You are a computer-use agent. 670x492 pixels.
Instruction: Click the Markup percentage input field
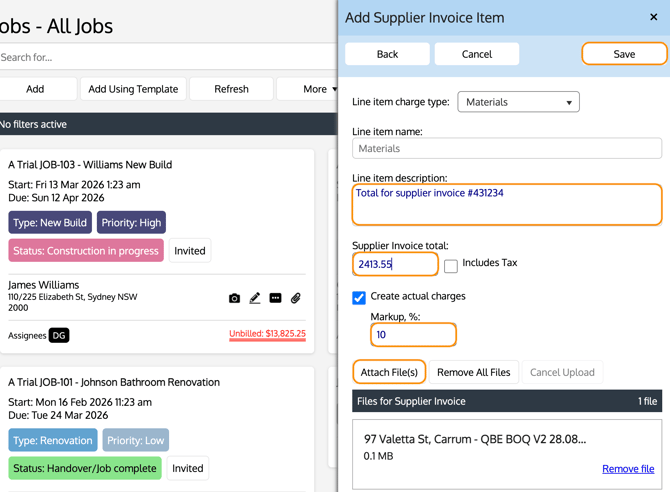(x=413, y=335)
